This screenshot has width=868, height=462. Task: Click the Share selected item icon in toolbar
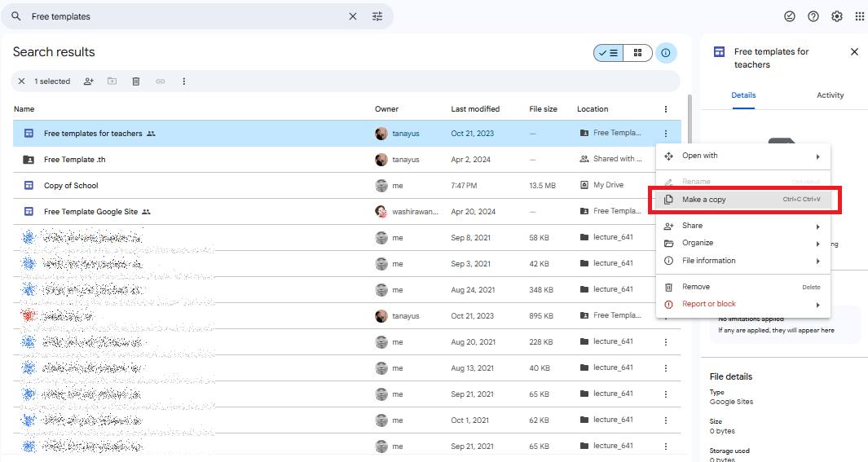(89, 81)
